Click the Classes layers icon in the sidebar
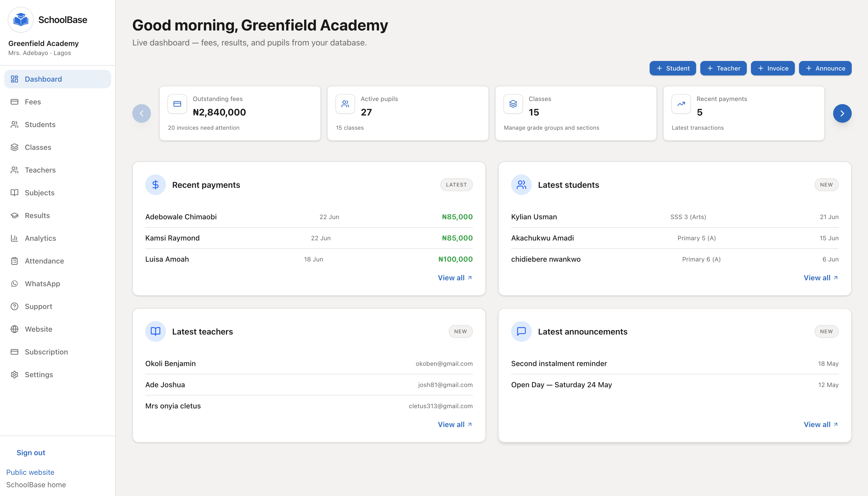 click(14, 147)
